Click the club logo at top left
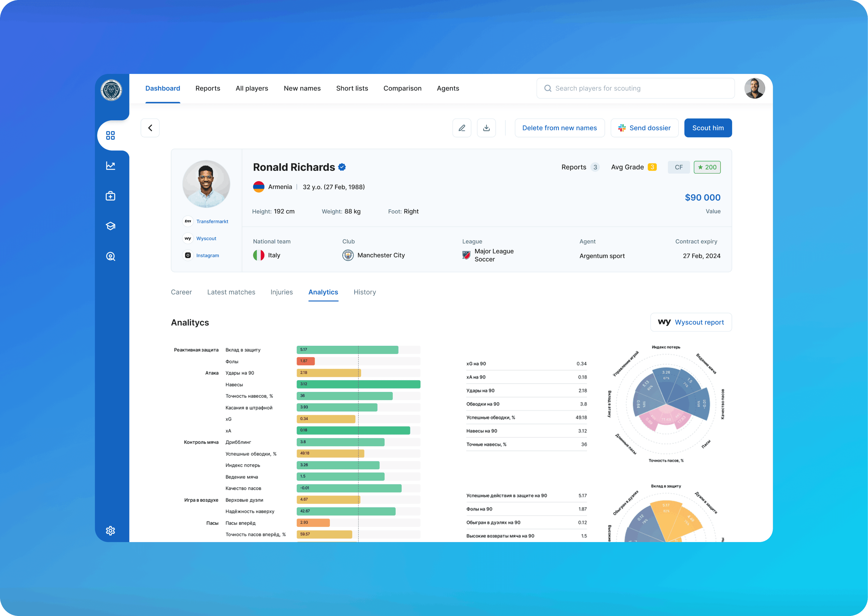 pos(111,90)
